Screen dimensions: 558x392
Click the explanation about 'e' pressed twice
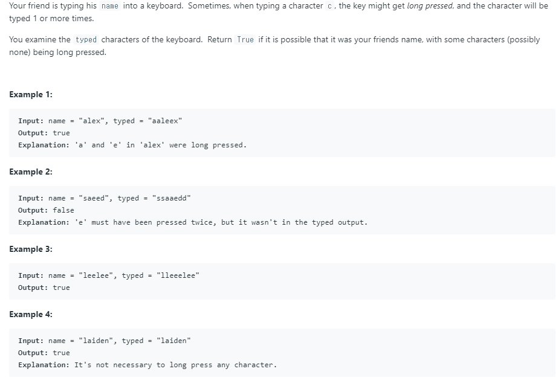(193, 222)
